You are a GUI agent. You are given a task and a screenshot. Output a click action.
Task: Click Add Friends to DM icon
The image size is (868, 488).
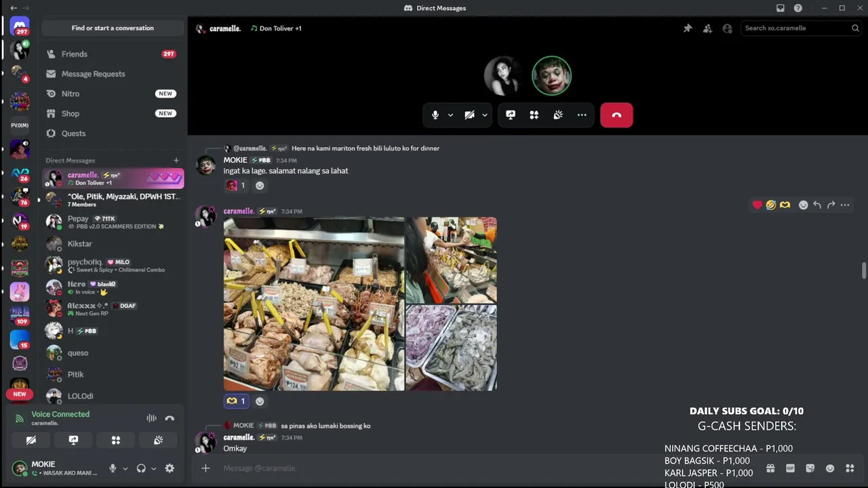click(x=707, y=28)
